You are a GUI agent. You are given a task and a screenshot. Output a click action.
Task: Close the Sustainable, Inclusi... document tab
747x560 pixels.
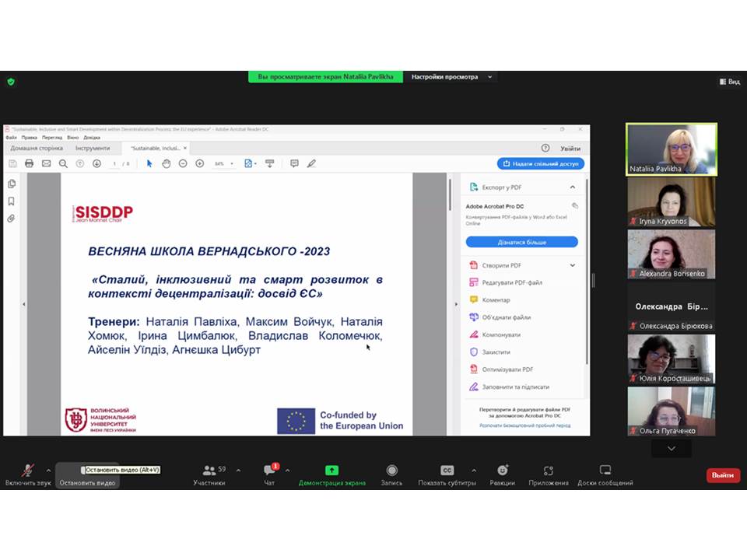point(185,148)
